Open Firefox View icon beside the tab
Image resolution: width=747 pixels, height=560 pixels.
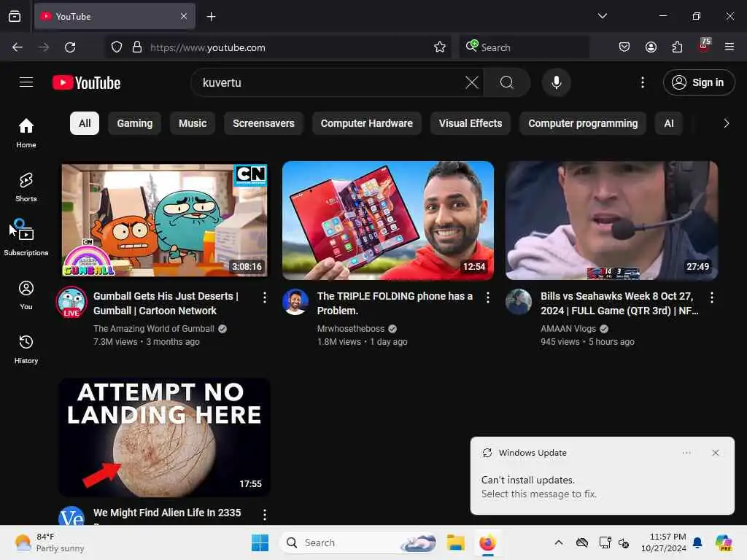tap(15, 17)
